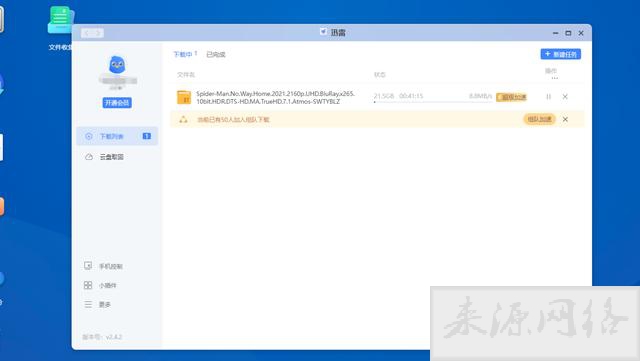This screenshot has height=361, width=640.
Task: Click the 状态 column header
Action: tap(380, 74)
